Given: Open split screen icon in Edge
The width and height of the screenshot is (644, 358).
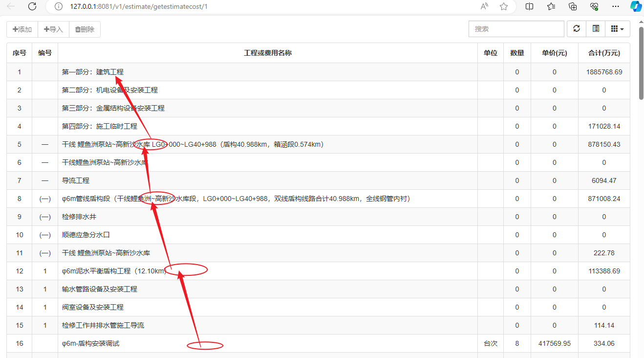Looking at the screenshot, I should [x=529, y=6].
